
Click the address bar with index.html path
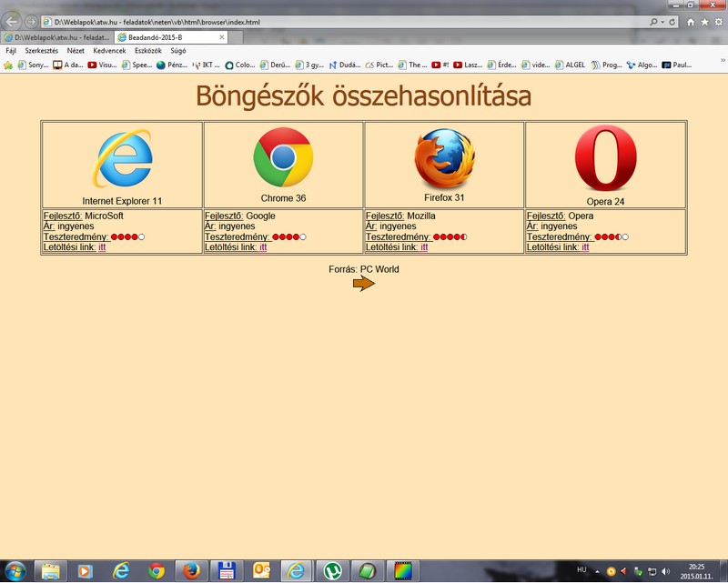click(x=344, y=22)
